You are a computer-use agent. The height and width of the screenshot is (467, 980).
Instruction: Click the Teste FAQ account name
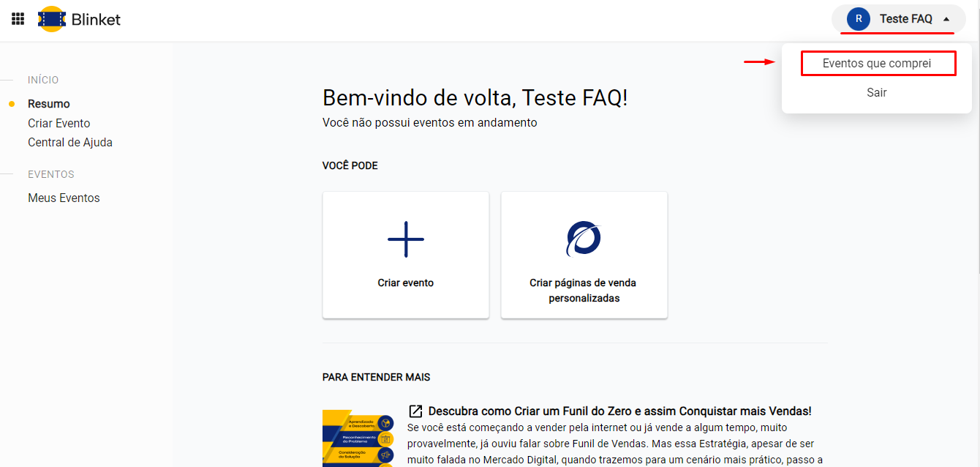905,19
